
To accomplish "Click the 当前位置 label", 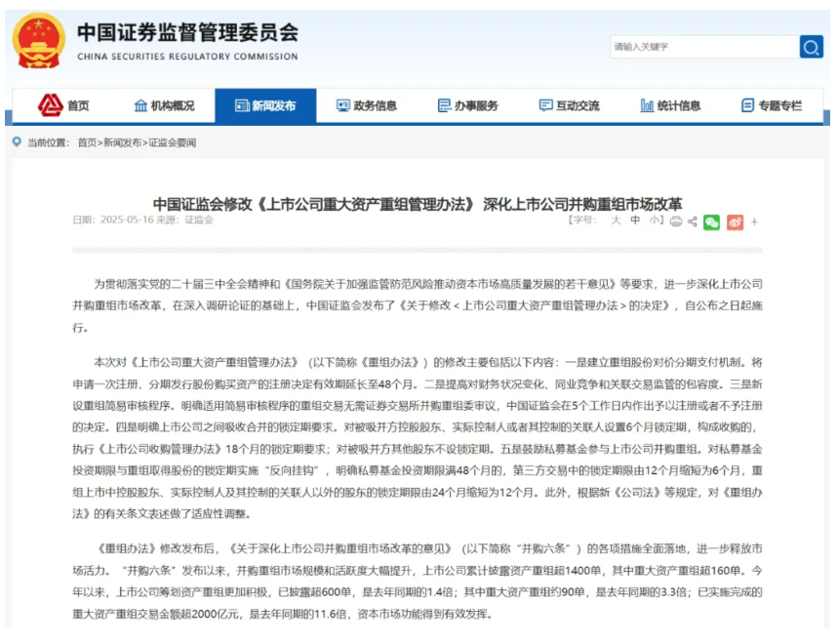I will (48, 142).
